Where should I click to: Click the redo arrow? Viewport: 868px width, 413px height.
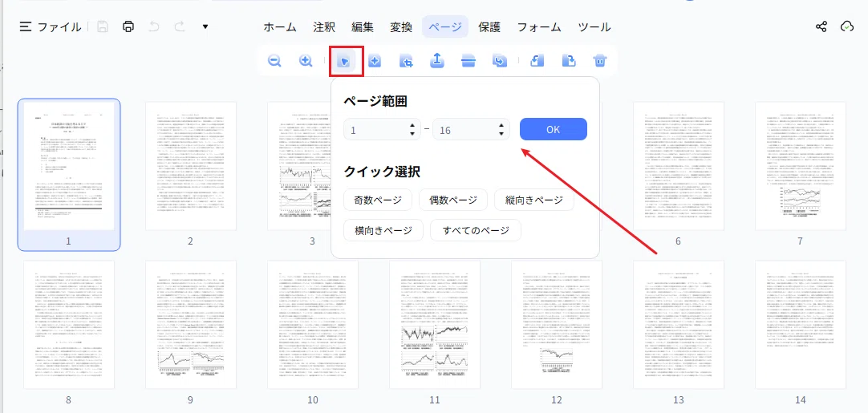point(180,26)
